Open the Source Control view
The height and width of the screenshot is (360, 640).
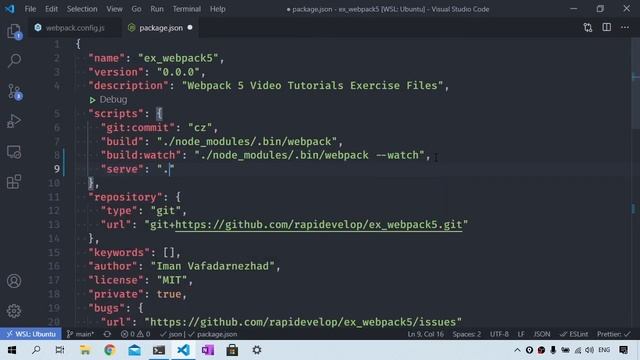(x=14, y=91)
